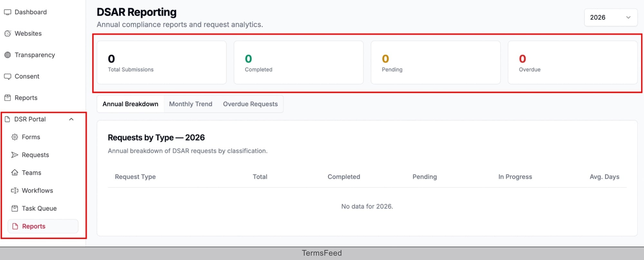
Task: Click the Teams house icon
Action: (x=14, y=173)
